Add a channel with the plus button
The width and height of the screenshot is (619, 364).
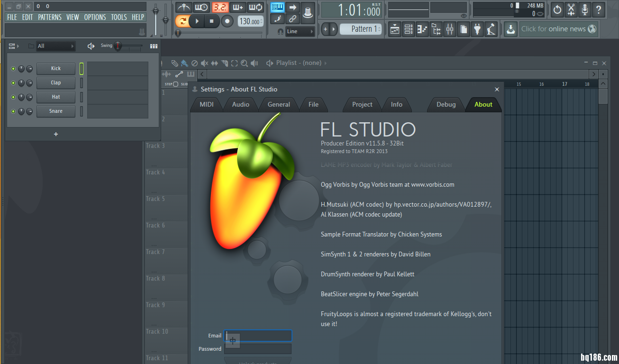point(56,134)
